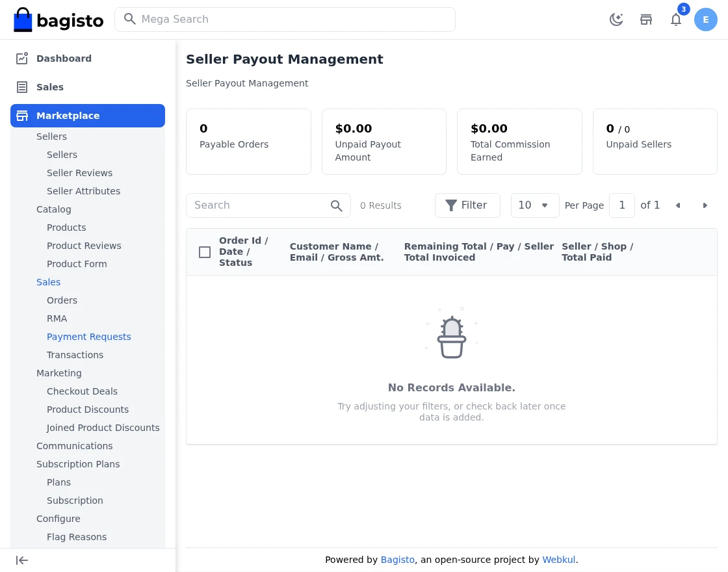728x572 pixels.
Task: Click the Marketplace store icon
Action: [x=22, y=116]
